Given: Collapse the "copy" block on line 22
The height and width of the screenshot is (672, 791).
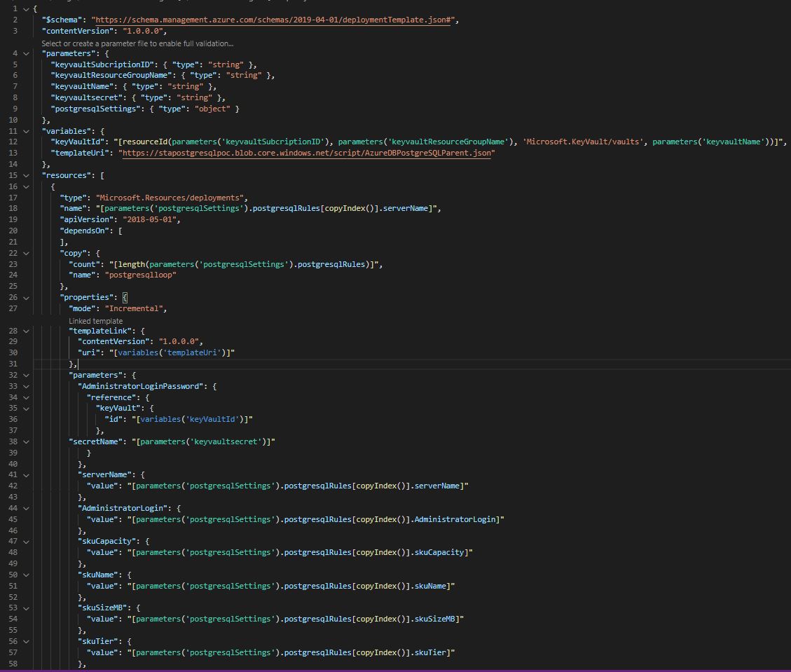Looking at the screenshot, I should [26, 253].
